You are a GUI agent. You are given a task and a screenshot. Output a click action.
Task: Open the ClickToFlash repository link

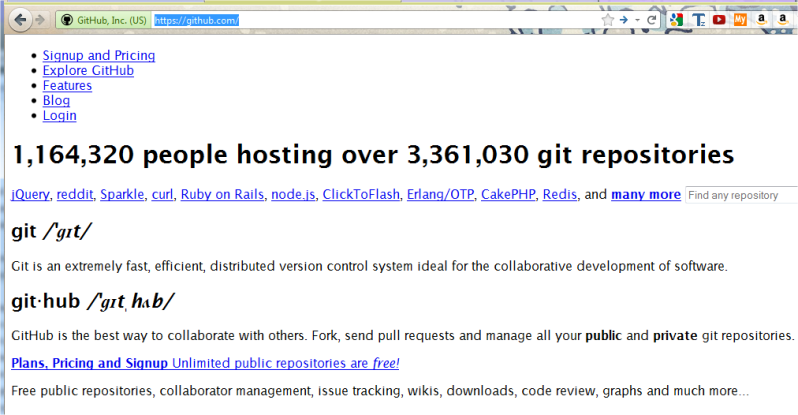coord(361,195)
